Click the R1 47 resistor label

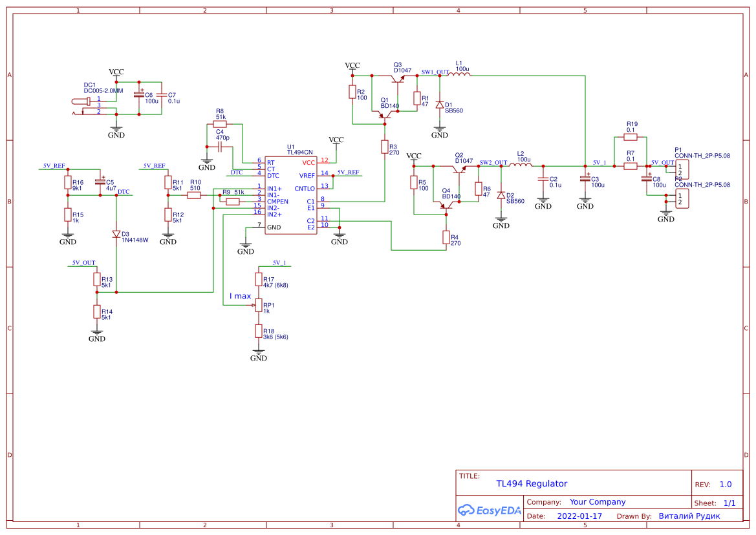pyautogui.click(x=426, y=101)
